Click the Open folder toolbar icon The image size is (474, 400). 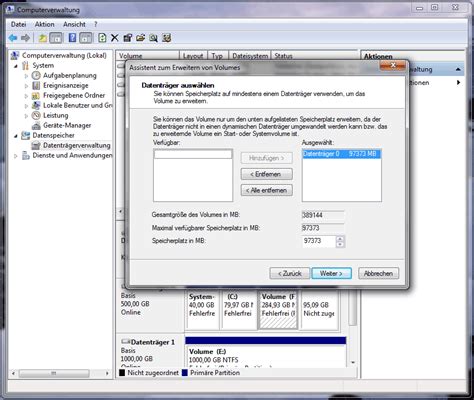(140, 38)
